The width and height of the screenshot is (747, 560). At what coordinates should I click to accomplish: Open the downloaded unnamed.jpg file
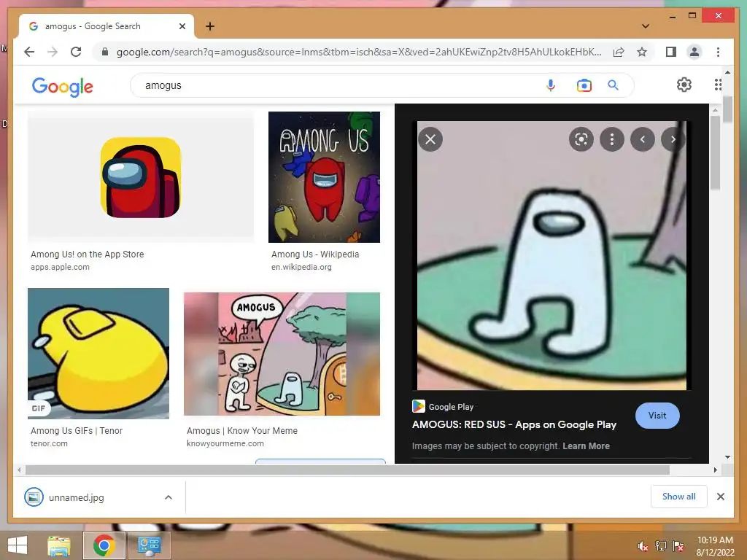pos(76,497)
